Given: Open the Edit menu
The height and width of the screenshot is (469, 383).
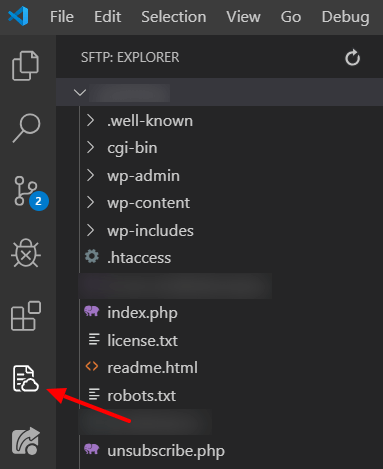Looking at the screenshot, I should pyautogui.click(x=107, y=17).
